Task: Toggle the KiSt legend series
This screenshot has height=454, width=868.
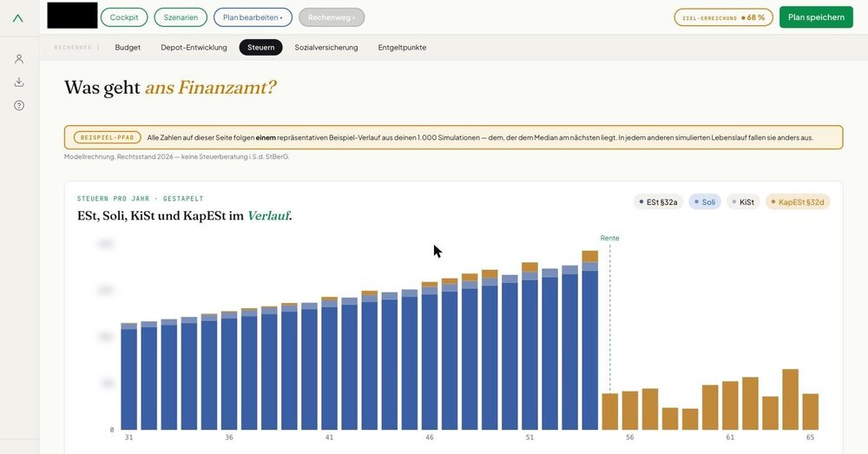Action: 743,202
